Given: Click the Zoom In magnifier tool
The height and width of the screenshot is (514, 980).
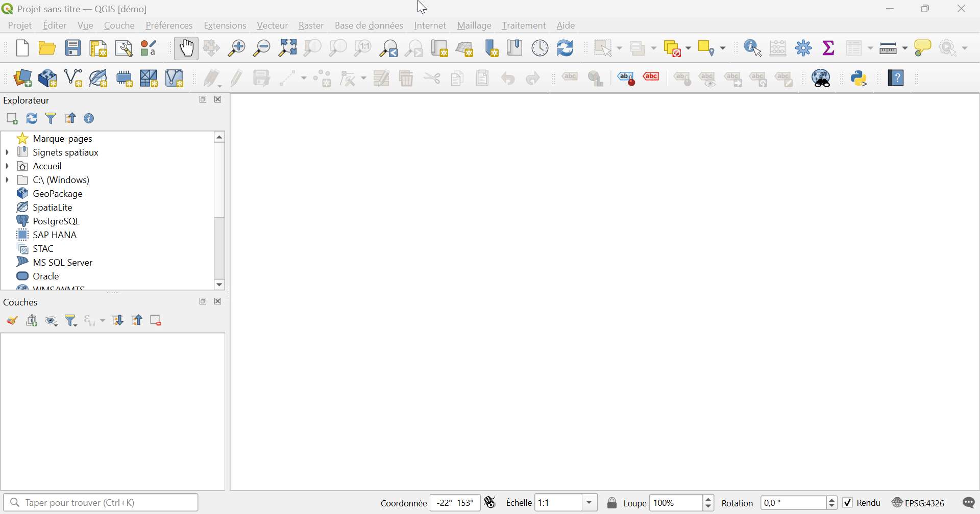Looking at the screenshot, I should (x=236, y=48).
